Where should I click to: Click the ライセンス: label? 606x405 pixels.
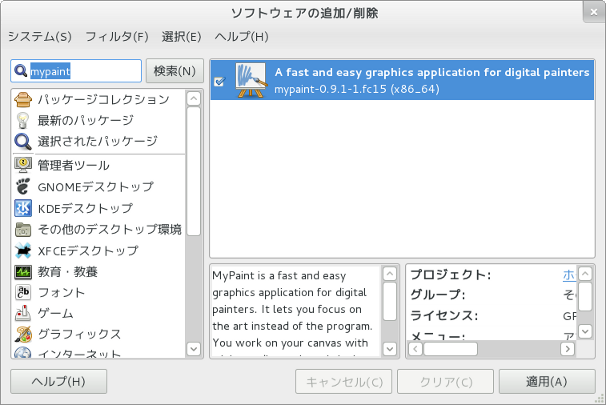point(444,316)
